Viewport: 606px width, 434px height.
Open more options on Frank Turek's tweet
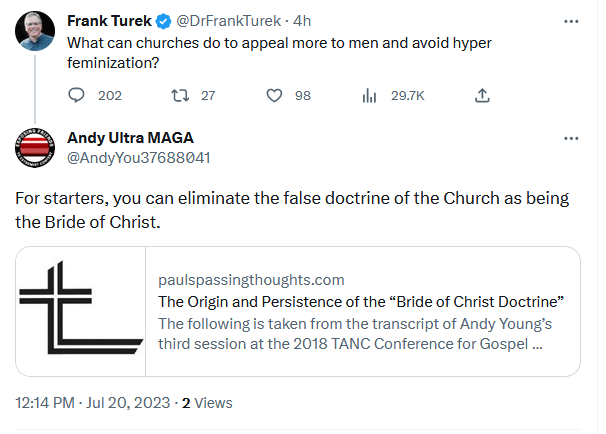coord(570,22)
